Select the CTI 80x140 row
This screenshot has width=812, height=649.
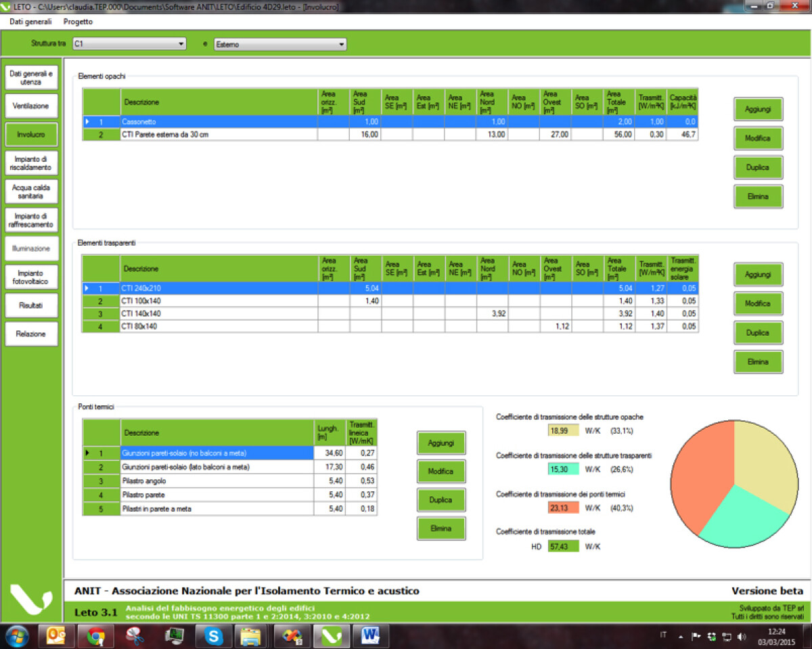[390, 326]
